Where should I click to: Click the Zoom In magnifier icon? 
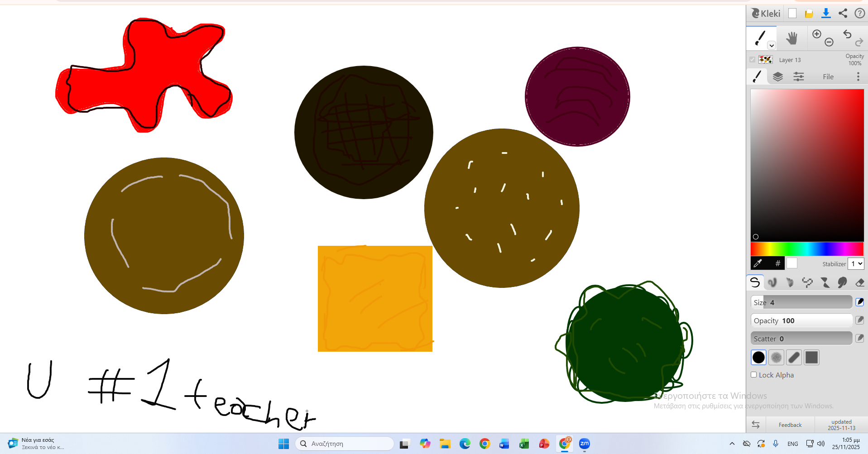[x=817, y=34]
